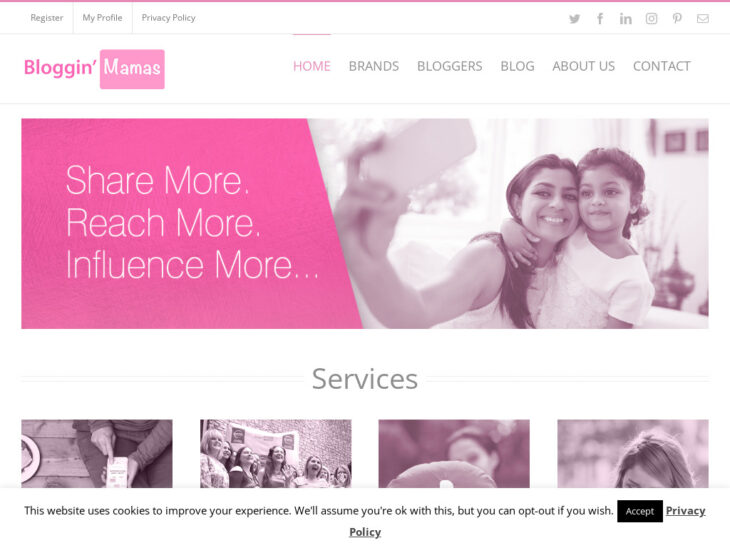Screen dimensions: 730x548
Task: Open the My Profile link
Action: tap(102, 18)
